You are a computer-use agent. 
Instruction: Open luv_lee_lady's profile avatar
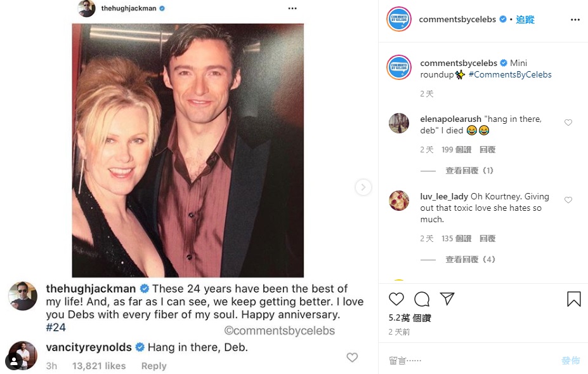coord(399,201)
